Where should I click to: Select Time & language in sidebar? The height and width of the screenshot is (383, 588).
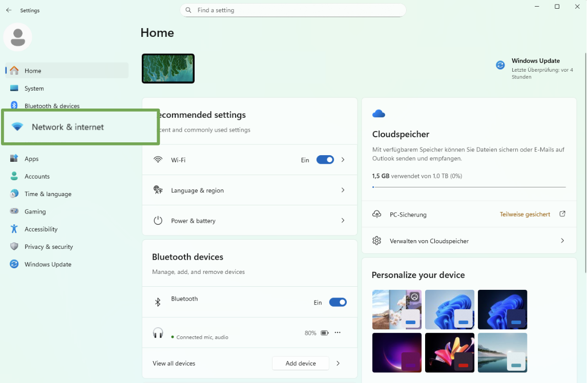coord(48,194)
